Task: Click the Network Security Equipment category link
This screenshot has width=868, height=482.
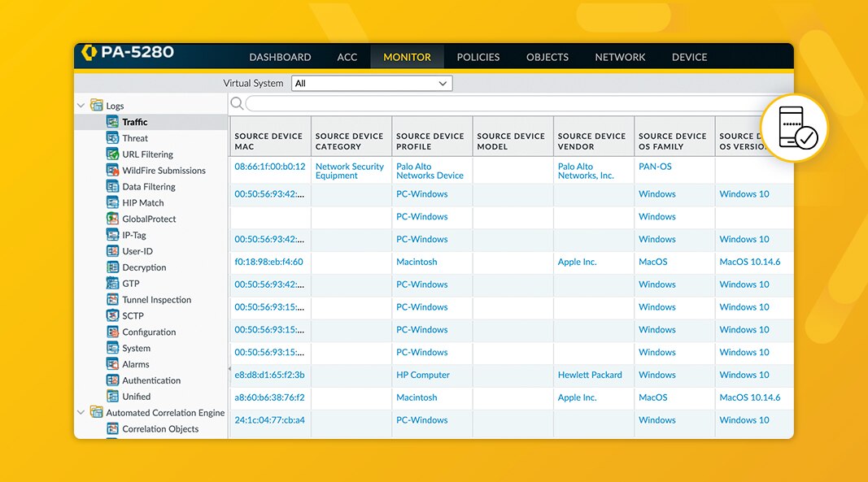Action: coord(349,171)
